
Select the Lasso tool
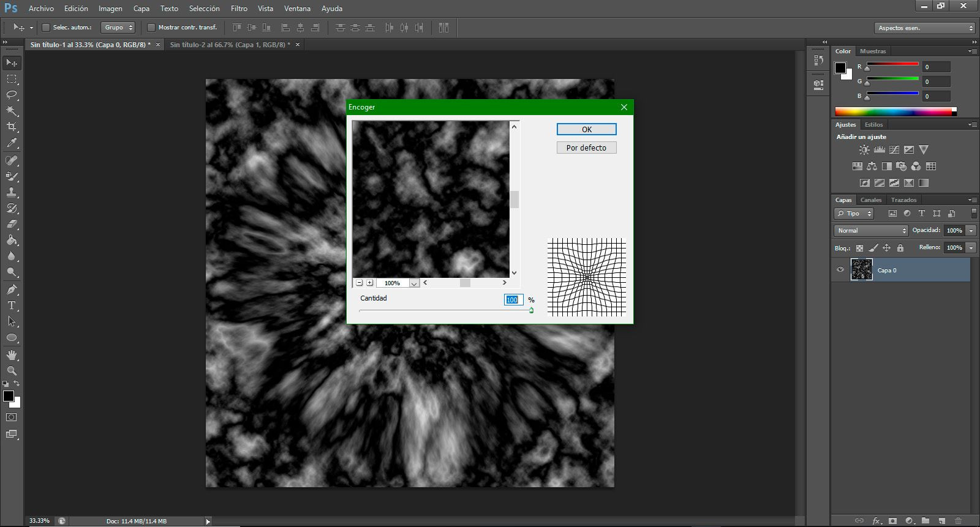coord(12,95)
